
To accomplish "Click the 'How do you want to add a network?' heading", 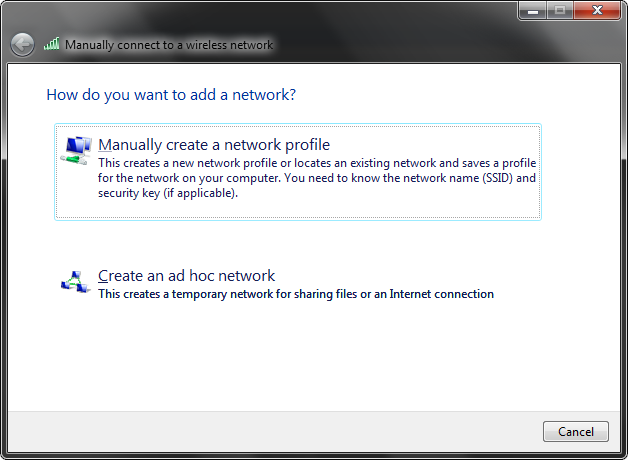I will (x=171, y=95).
